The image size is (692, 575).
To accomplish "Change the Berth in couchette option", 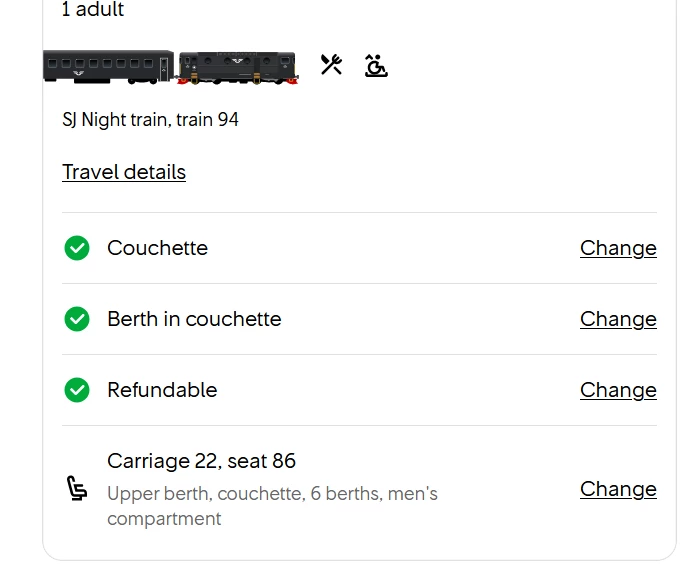I will tap(618, 319).
